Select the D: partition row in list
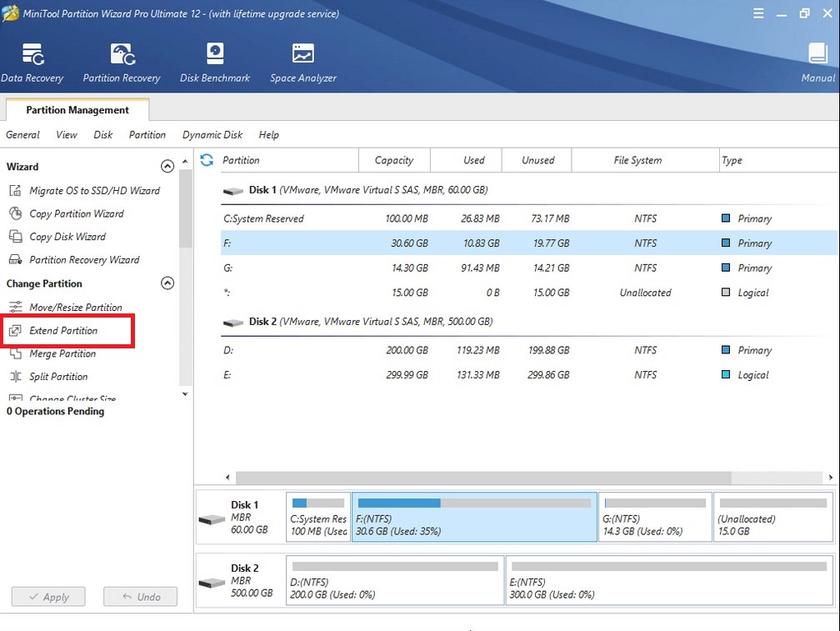This screenshot has height=631, width=840. tap(528, 350)
